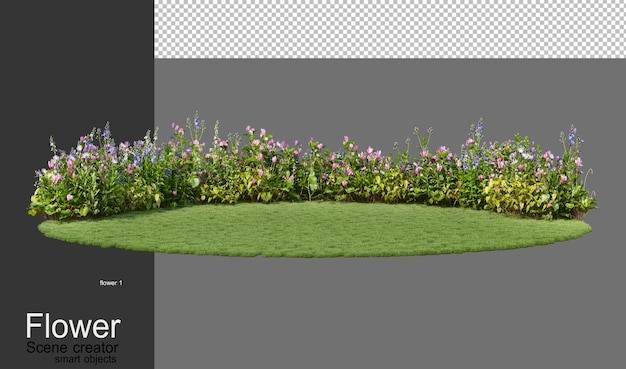Click the transparent checkerboard area at top
Screen dimensions: 626x369
tap(390, 29)
